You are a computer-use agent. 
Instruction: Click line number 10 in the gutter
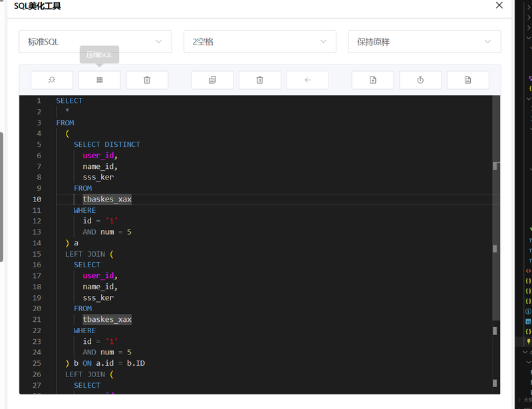click(37, 200)
